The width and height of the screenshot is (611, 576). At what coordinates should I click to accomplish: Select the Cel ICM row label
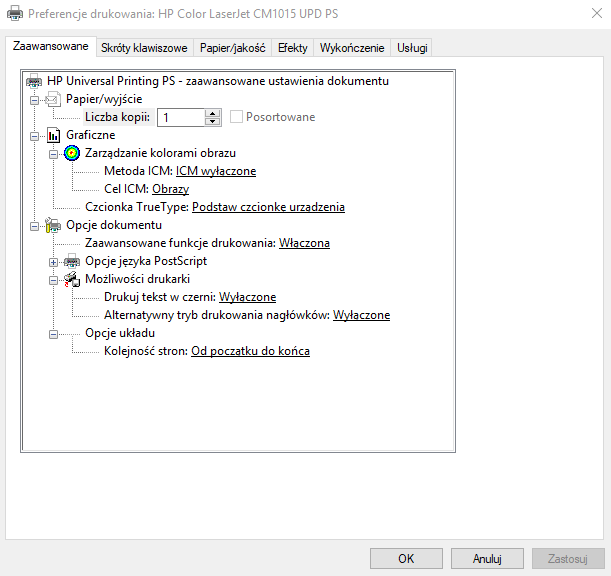pos(126,189)
